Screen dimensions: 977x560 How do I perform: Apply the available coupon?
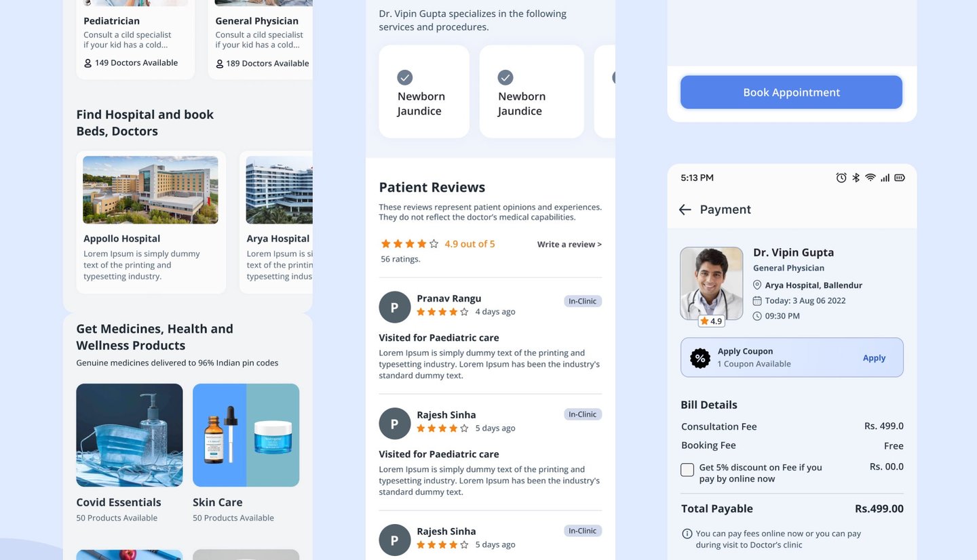click(874, 358)
